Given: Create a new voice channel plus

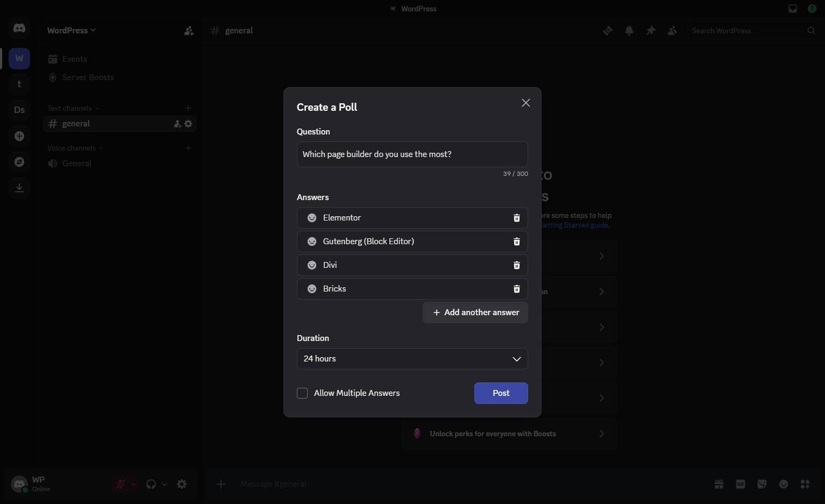Looking at the screenshot, I should click(188, 148).
